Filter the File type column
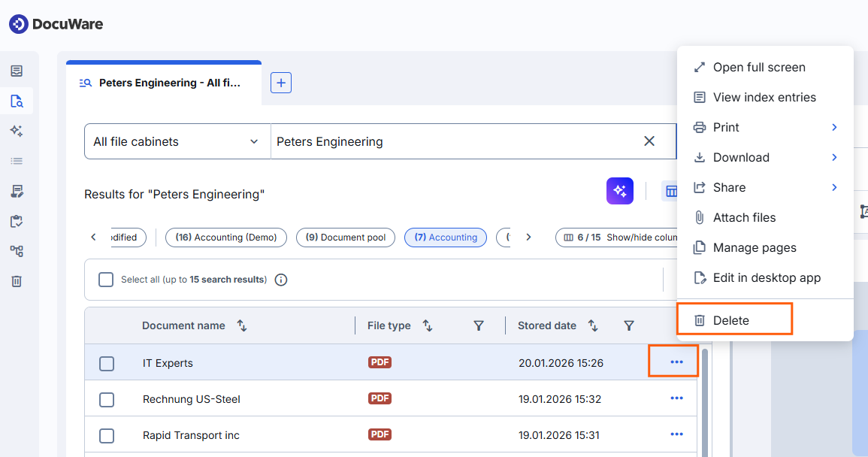The width and height of the screenshot is (868, 457). point(479,325)
